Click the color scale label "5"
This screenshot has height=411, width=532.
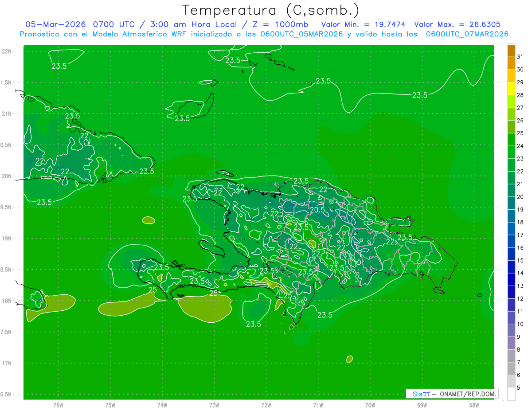pos(519,388)
